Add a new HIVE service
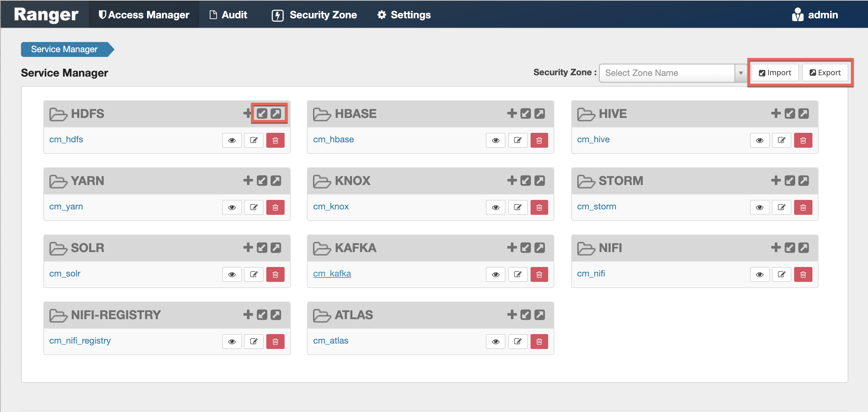 (x=776, y=113)
